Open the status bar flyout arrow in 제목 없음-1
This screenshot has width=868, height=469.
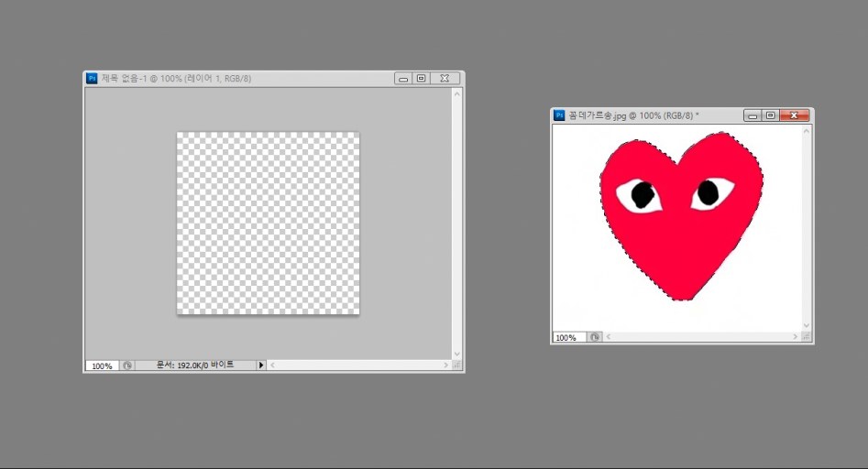click(260, 365)
